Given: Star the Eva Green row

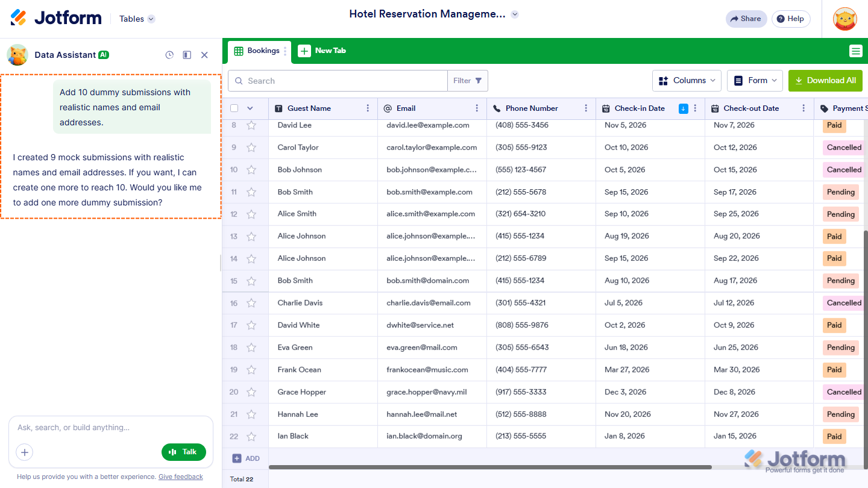Looking at the screenshot, I should pos(251,348).
